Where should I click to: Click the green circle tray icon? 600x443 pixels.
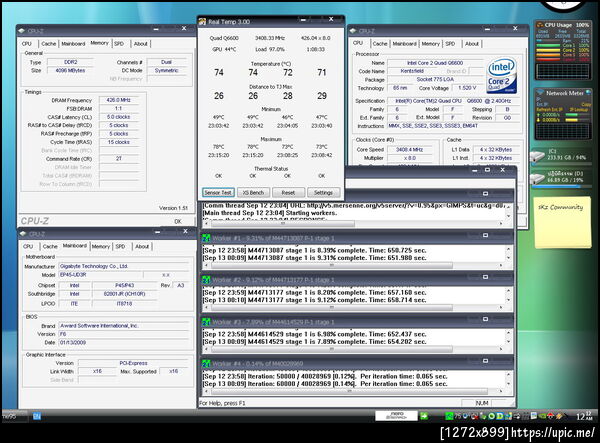pyautogui.click(x=491, y=416)
